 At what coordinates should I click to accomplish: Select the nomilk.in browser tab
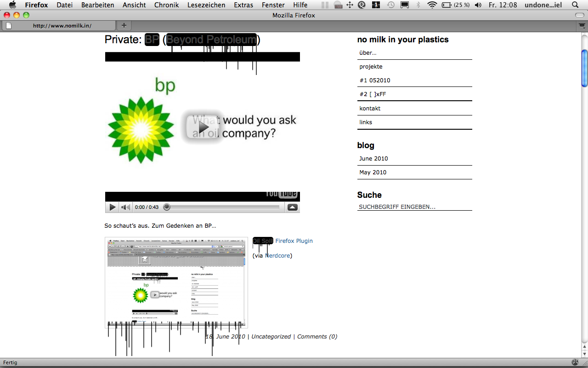tap(59, 26)
